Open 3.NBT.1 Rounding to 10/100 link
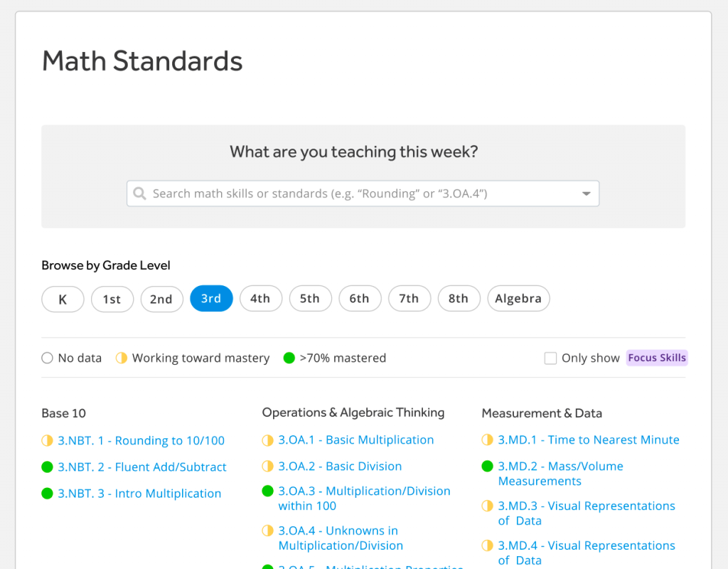This screenshot has width=728, height=569. point(141,441)
